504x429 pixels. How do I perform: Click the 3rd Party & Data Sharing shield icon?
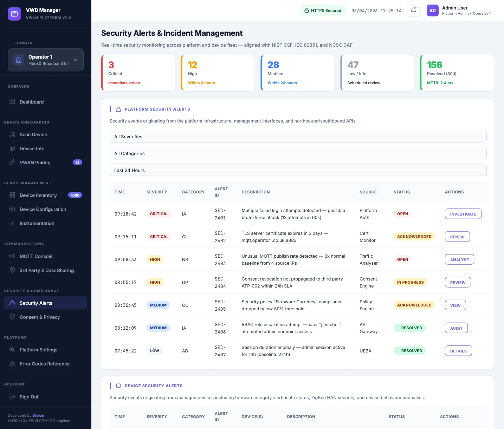tap(12, 270)
